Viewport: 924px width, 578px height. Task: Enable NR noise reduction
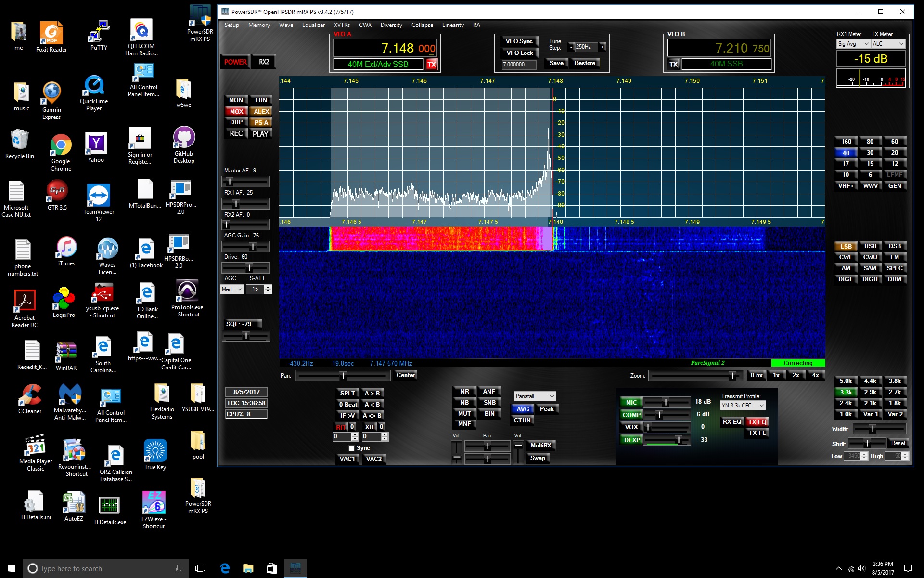click(464, 392)
